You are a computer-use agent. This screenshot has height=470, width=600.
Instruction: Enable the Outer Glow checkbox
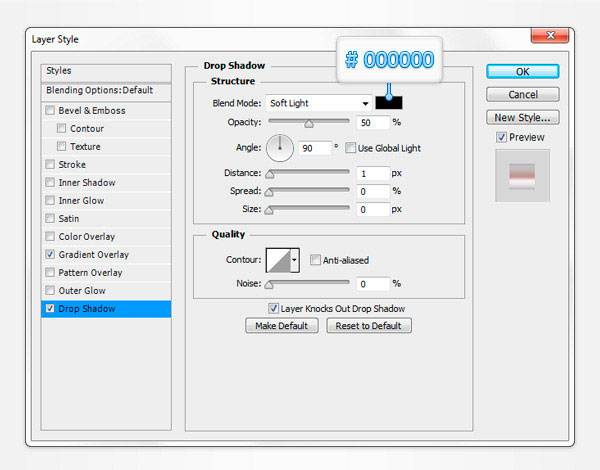[x=50, y=290]
